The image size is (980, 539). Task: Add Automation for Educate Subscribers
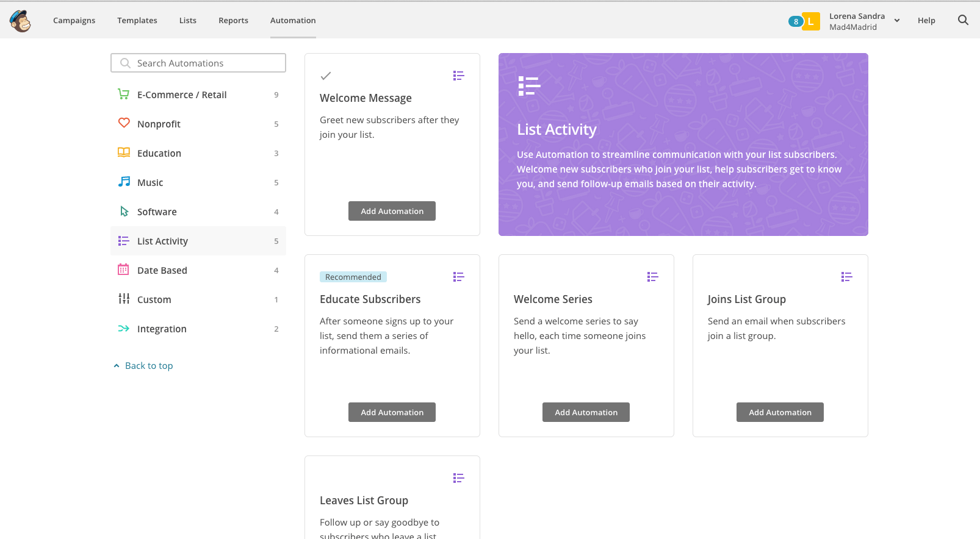392,412
